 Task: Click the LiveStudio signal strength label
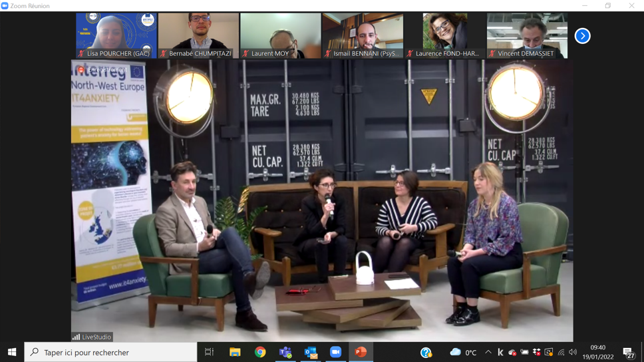point(92,337)
